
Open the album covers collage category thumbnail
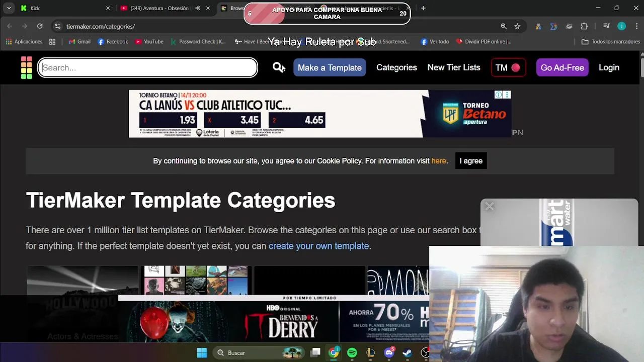[x=196, y=280]
